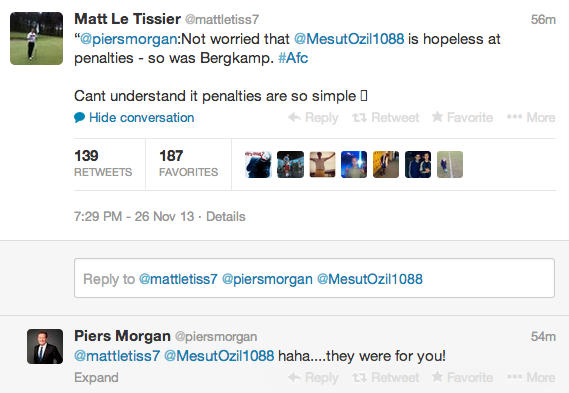This screenshot has height=393, width=569.
Task: Reply to Piers Morgan's tweet
Action: click(x=314, y=377)
